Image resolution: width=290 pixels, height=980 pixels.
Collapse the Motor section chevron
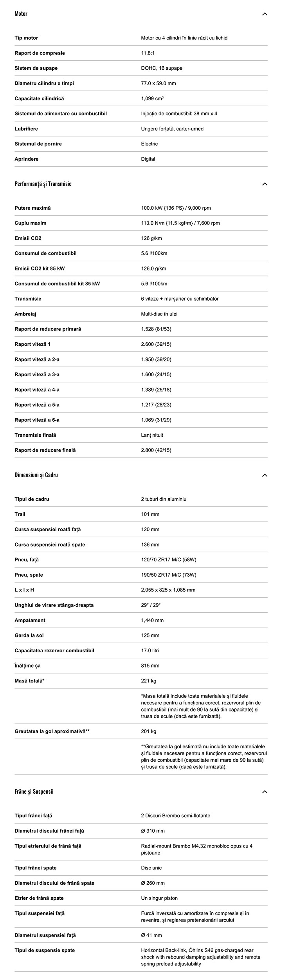[265, 14]
